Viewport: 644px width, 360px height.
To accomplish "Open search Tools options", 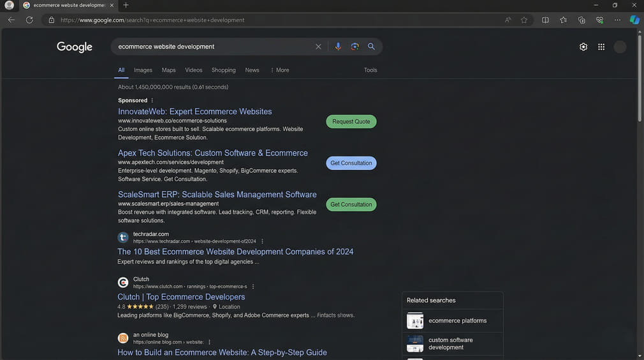I will pos(370,70).
